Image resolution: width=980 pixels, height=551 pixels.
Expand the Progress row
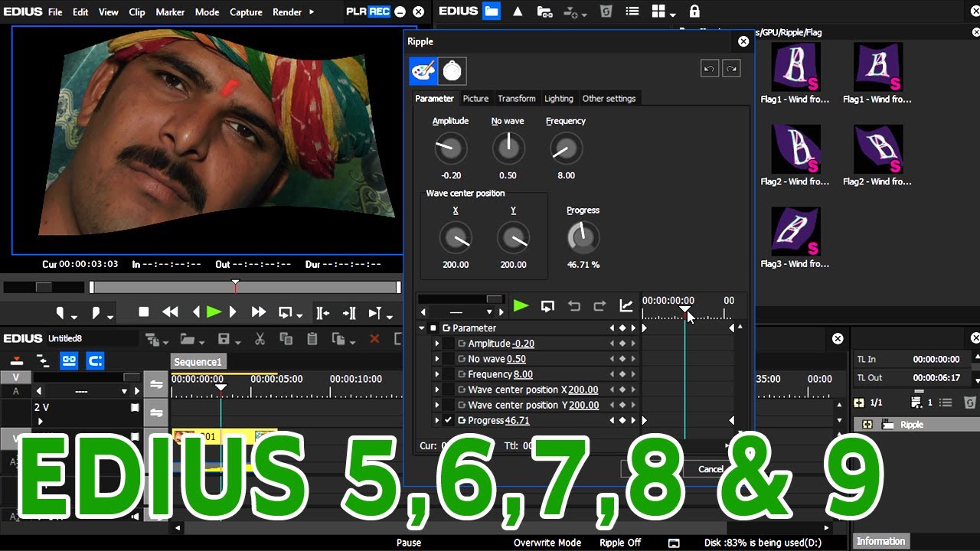click(437, 420)
